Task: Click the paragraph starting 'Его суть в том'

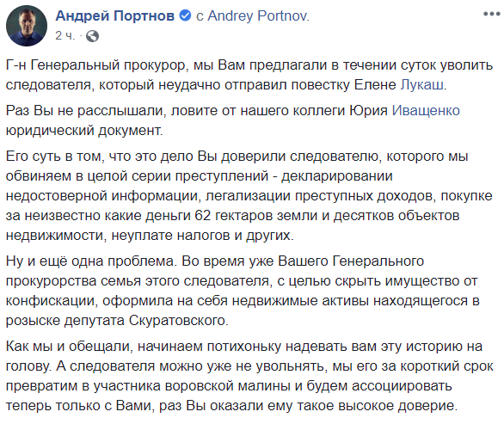Action: click(x=249, y=196)
